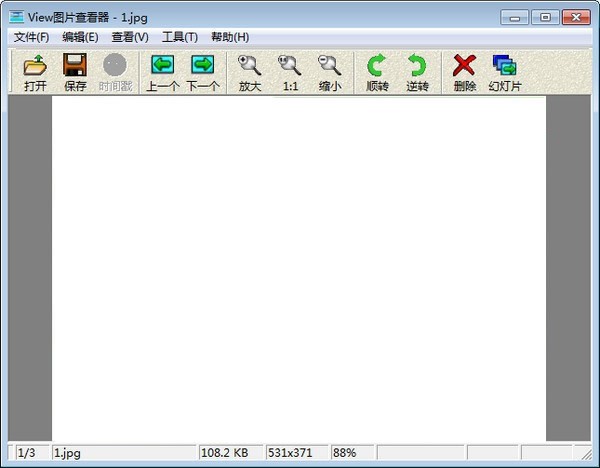600x468 pixels.
Task: Open the 帮助(H) menu
Action: coord(230,37)
